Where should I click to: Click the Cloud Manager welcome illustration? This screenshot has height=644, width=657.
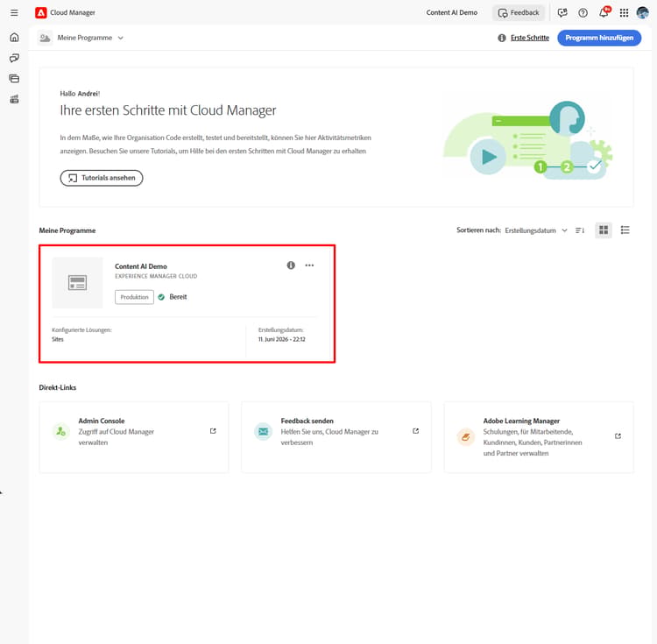(528, 140)
